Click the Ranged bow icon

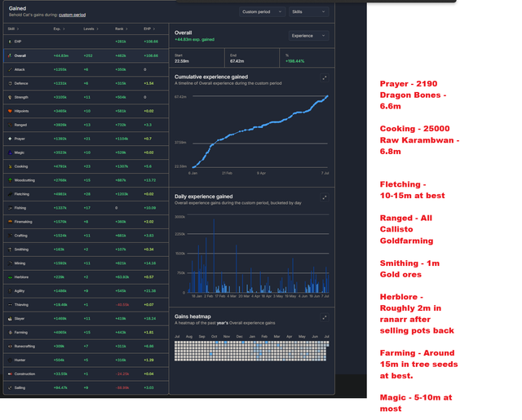[10, 125]
